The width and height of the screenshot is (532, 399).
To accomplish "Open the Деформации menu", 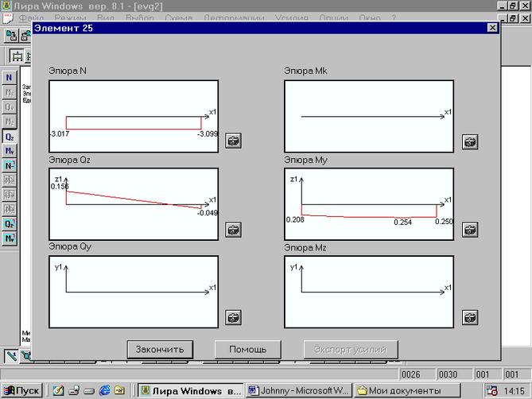I will (234, 17).
